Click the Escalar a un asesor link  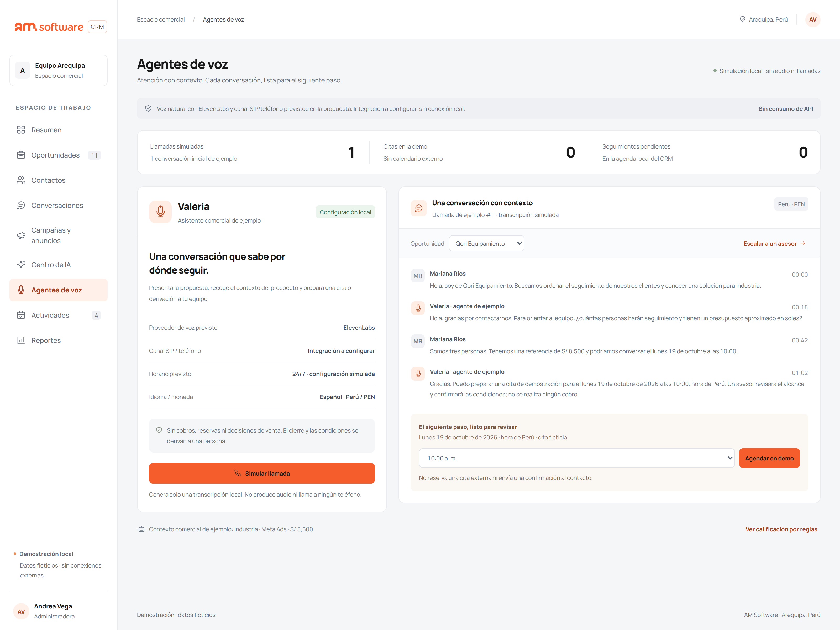(774, 243)
